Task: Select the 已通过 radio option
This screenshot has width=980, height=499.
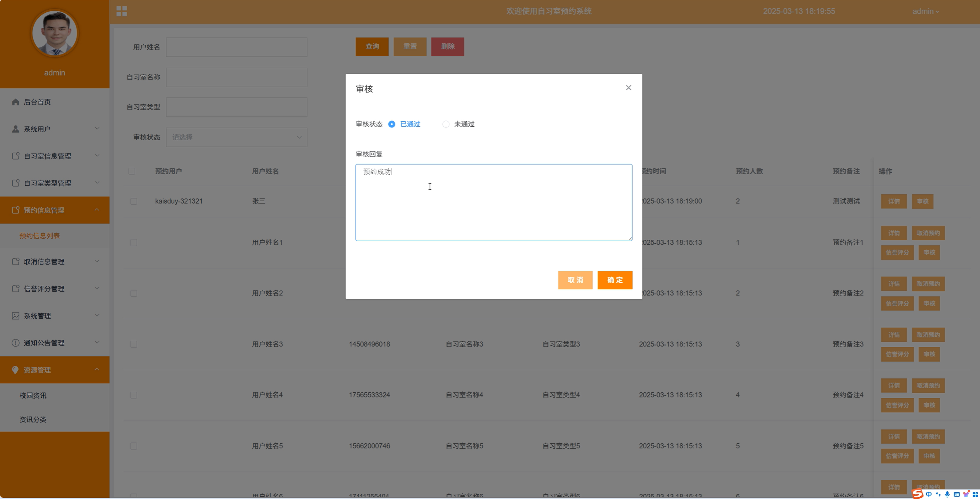Action: click(392, 124)
